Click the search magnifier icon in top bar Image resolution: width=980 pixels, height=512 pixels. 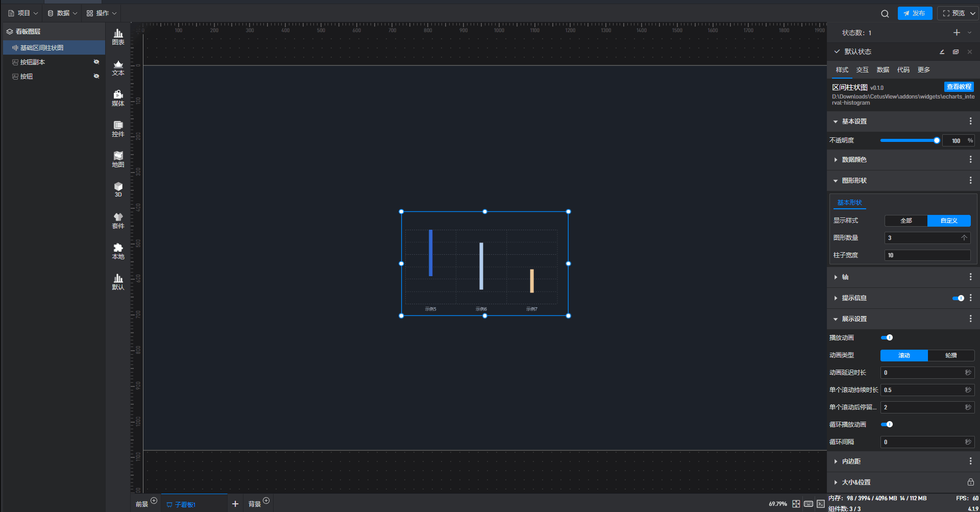tap(885, 14)
